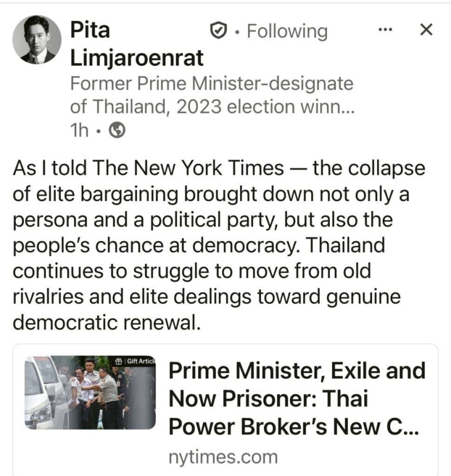Image resolution: width=451 pixels, height=476 pixels.
Task: Click the verified shield badge icon
Action: 217,30
